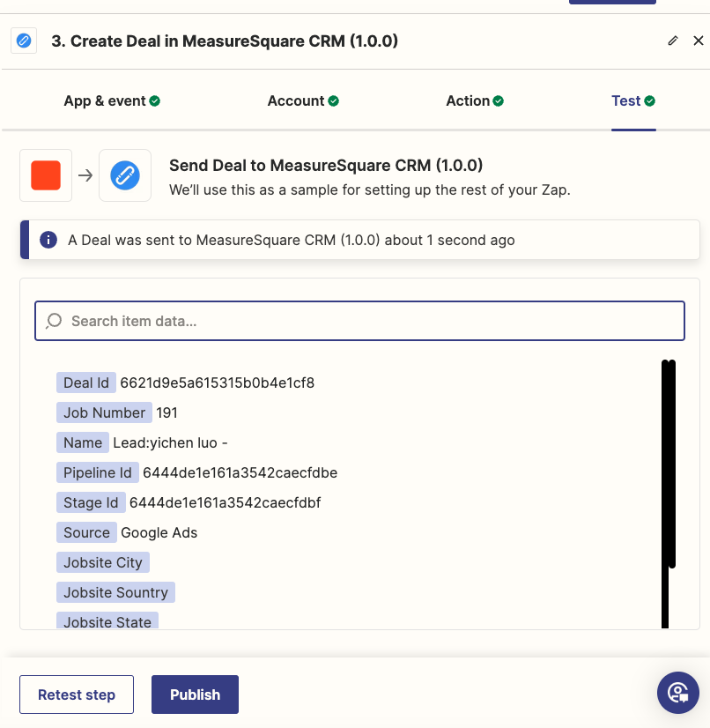Click the pencil rename step icon

tap(673, 41)
